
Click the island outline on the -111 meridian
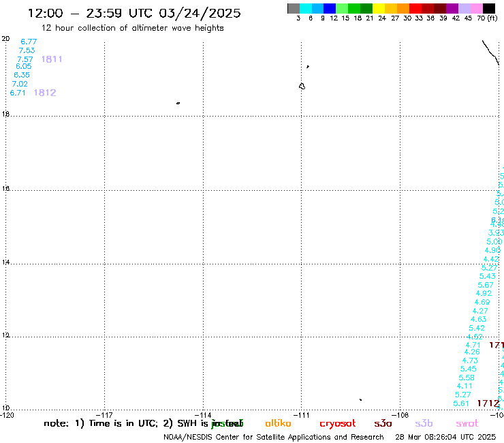coord(302,87)
